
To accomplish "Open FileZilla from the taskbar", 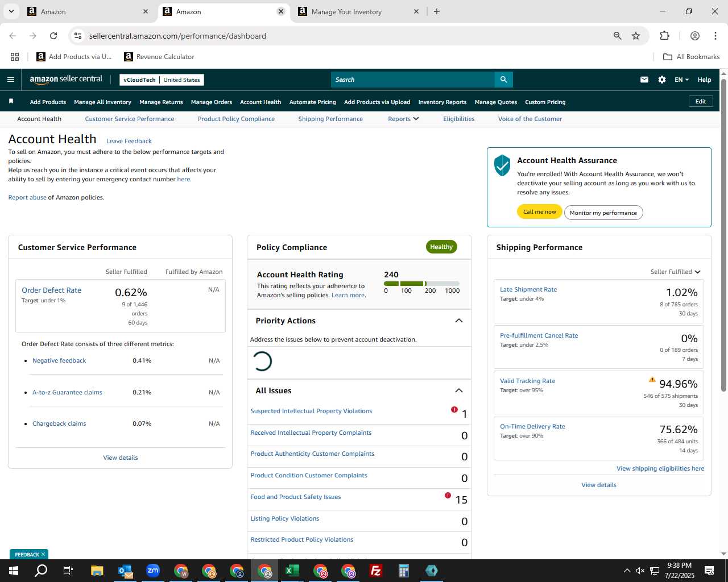I will pos(376,571).
